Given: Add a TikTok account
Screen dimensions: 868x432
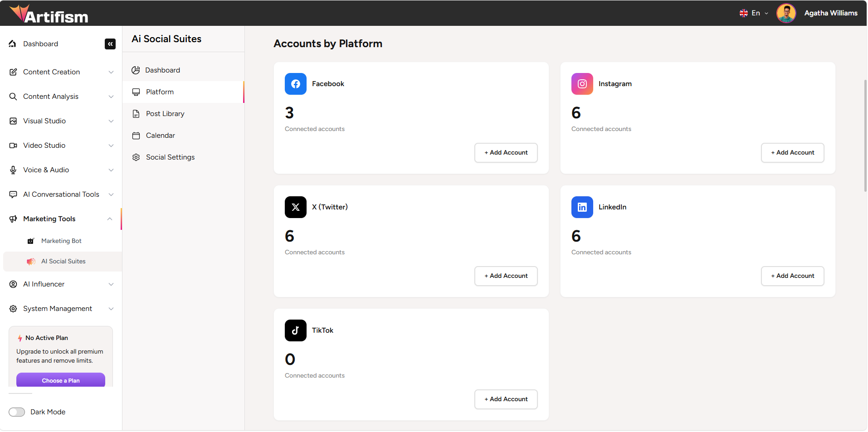Looking at the screenshot, I should [506, 399].
